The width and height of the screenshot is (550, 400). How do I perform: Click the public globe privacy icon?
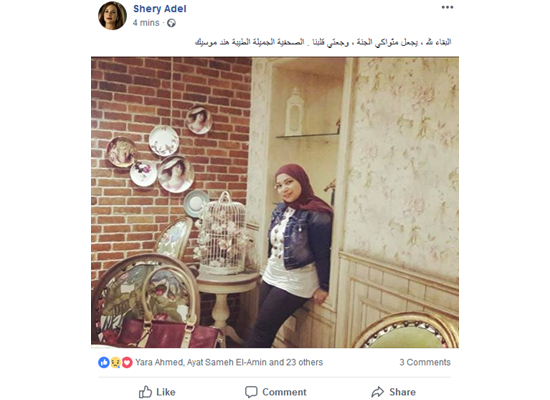point(171,23)
